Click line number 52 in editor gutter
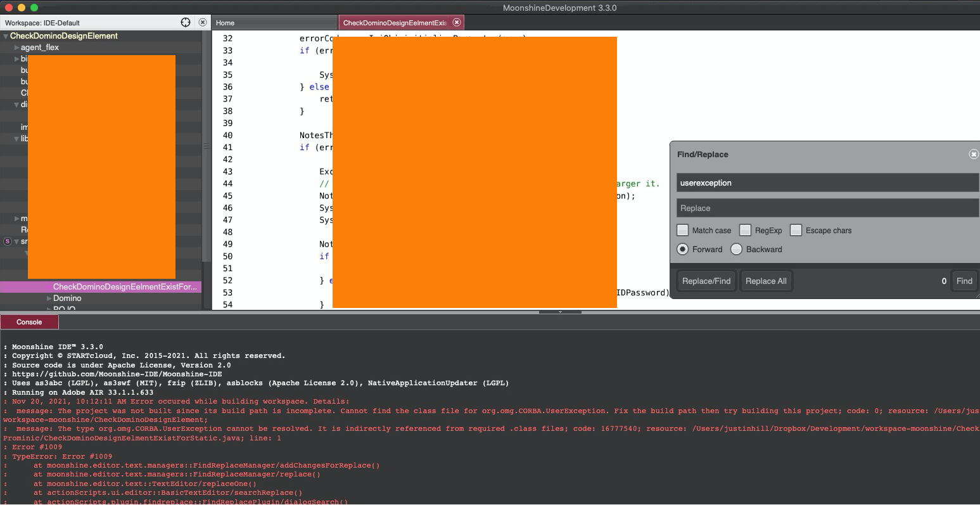This screenshot has width=980, height=505. (x=227, y=280)
